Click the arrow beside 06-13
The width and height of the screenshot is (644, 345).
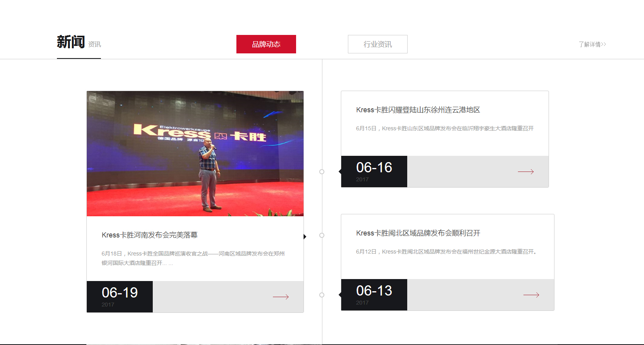point(531,295)
